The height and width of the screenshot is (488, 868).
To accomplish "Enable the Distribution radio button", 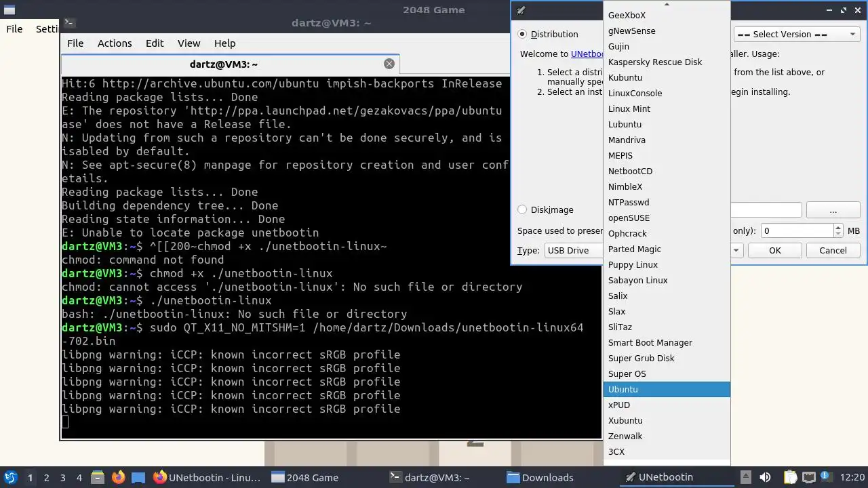I will point(522,34).
